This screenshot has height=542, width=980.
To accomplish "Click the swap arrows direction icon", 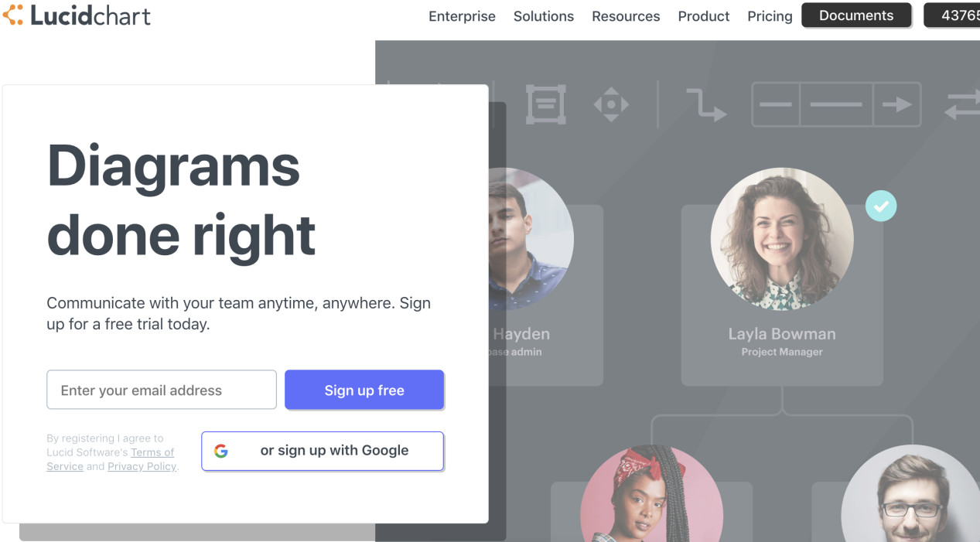I will point(962,104).
